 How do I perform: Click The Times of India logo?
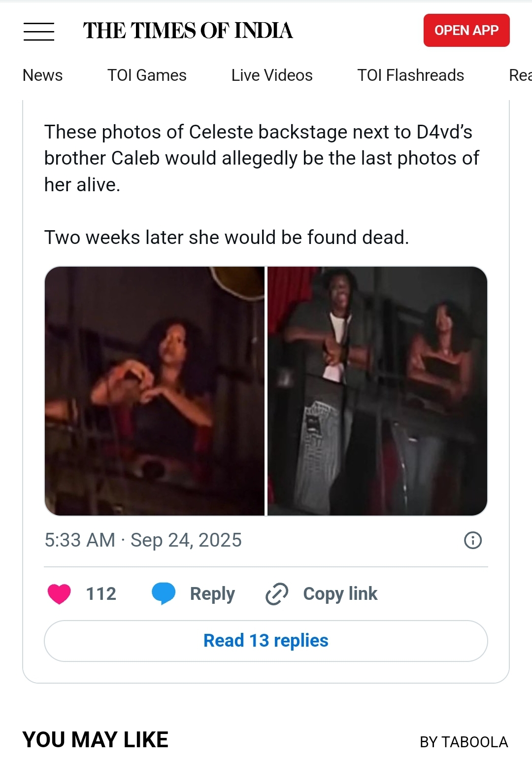188,31
